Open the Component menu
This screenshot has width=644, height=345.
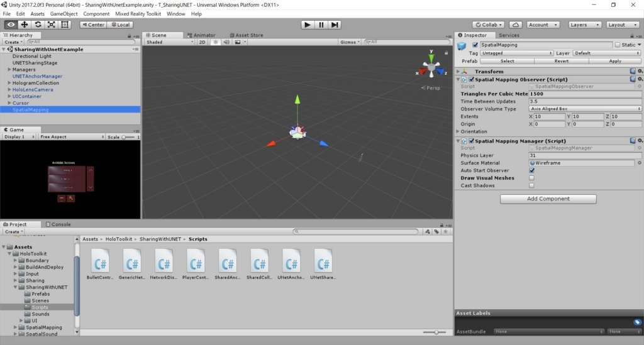pos(96,14)
